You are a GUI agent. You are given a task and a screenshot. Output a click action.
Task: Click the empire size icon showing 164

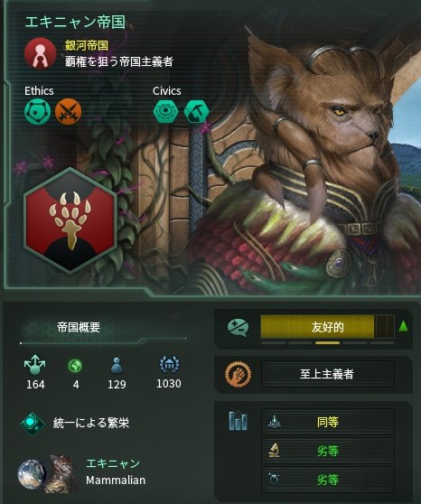34,365
